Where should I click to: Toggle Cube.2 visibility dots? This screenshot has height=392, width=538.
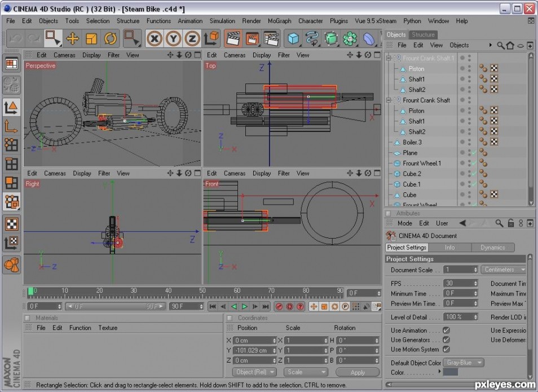[x=469, y=174]
